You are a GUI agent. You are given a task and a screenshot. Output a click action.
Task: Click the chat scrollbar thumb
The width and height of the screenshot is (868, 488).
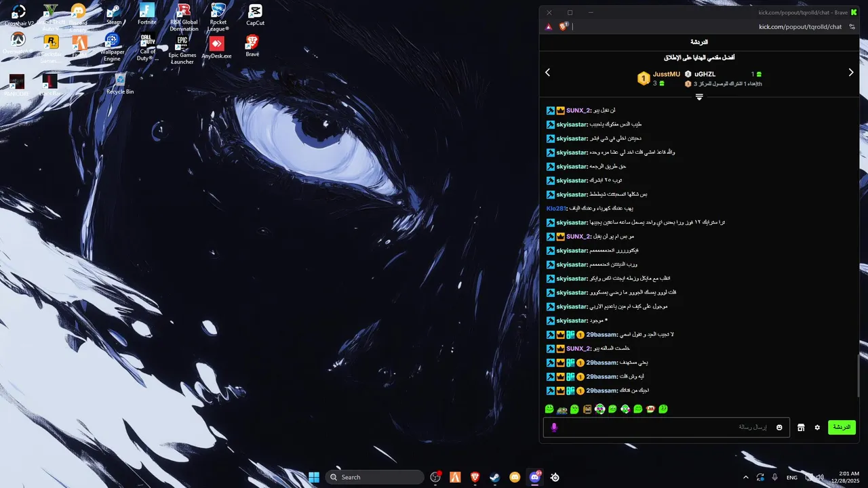[x=858, y=375]
